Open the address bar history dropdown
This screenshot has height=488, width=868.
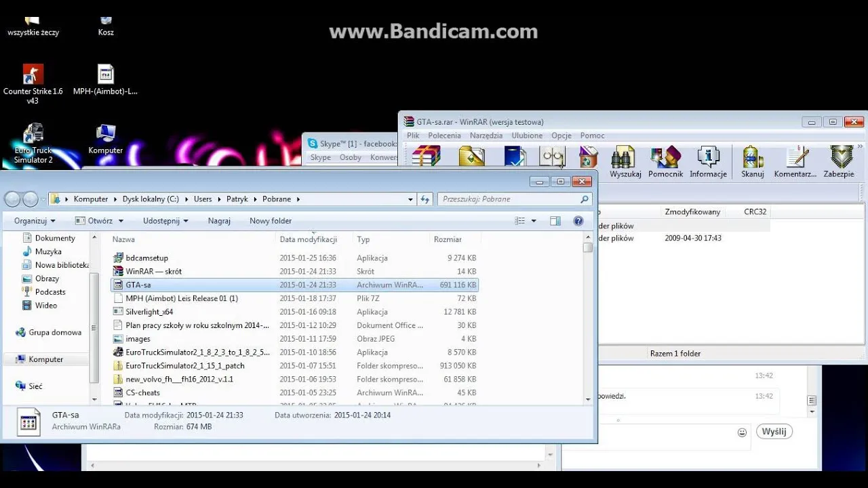[x=410, y=199]
